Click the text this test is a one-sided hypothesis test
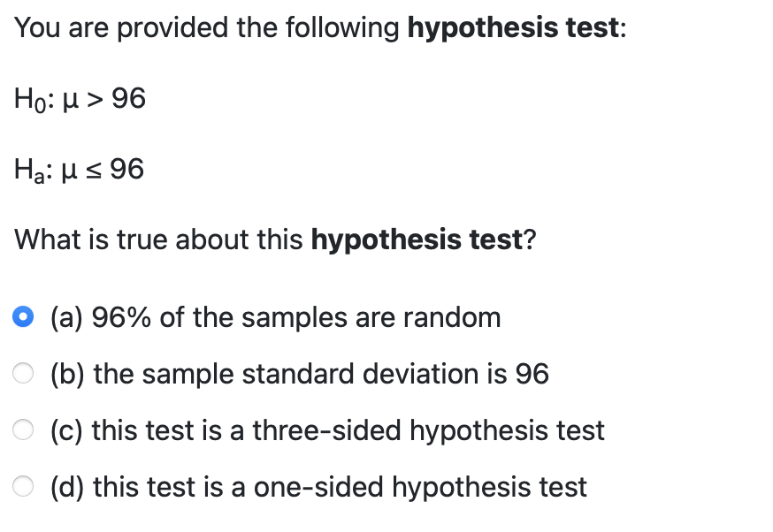Viewport: 773px width, 532px height. coord(317,487)
